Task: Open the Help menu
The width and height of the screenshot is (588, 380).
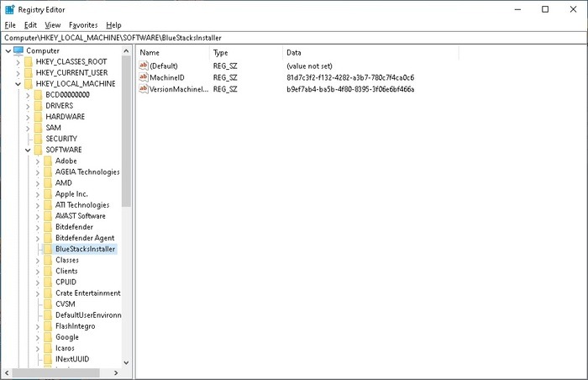Action: pos(113,25)
